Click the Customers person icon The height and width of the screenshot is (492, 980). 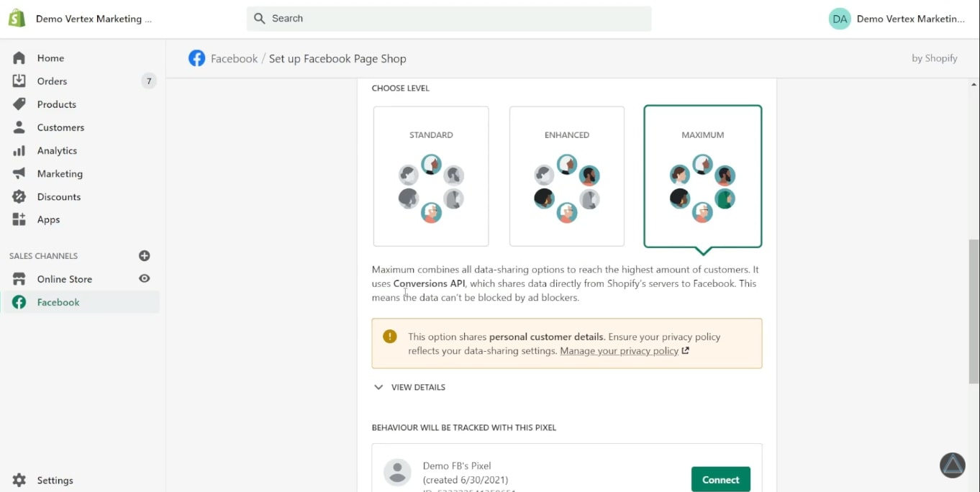click(x=19, y=127)
